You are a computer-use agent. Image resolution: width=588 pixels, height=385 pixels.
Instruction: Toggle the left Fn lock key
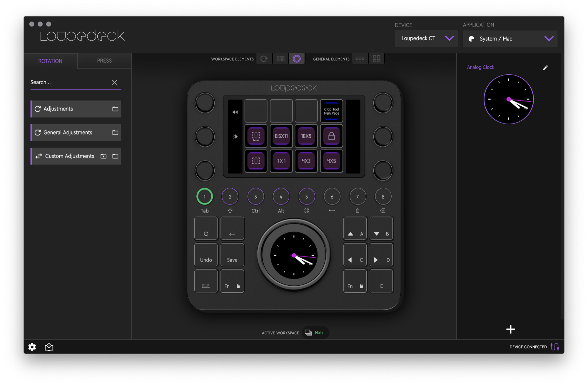232,281
